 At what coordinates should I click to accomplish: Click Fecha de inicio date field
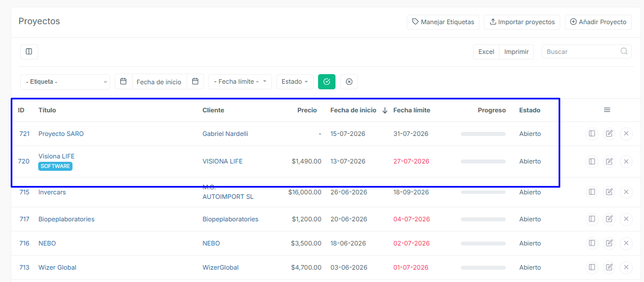pyautogui.click(x=160, y=81)
